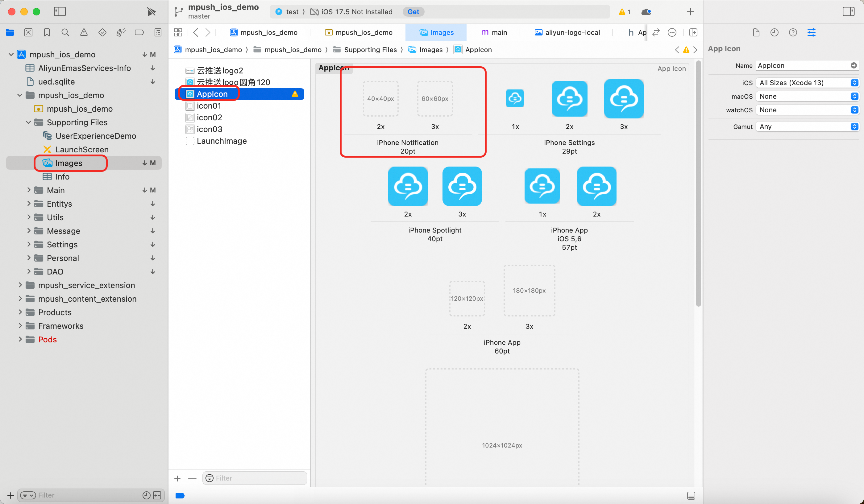The height and width of the screenshot is (504, 864).
Task: Toggle the inspector panel button
Action: [x=849, y=12]
